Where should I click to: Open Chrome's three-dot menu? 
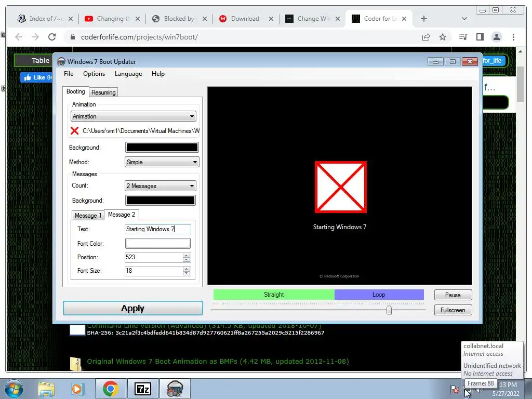(513, 37)
